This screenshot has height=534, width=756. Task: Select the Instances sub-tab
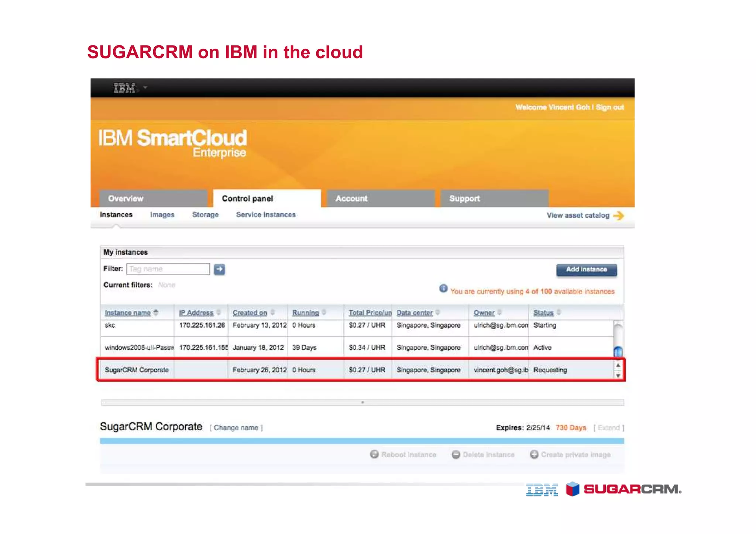click(x=116, y=215)
